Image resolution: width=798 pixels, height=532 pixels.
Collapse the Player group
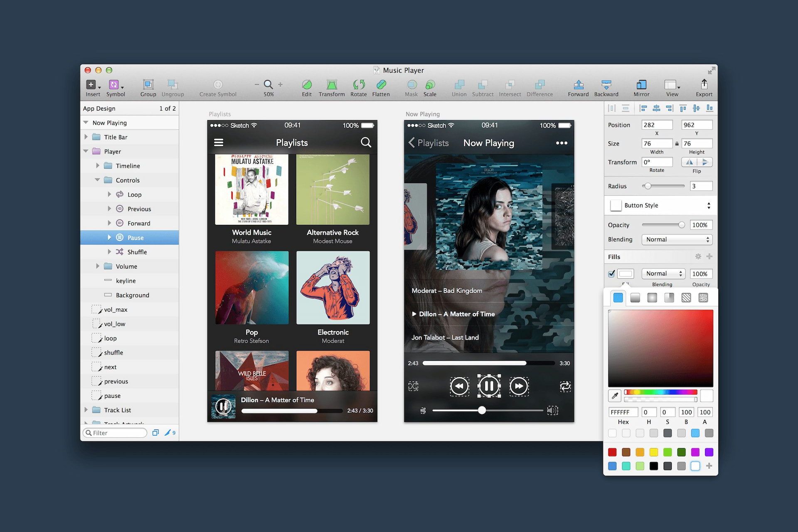click(86, 151)
